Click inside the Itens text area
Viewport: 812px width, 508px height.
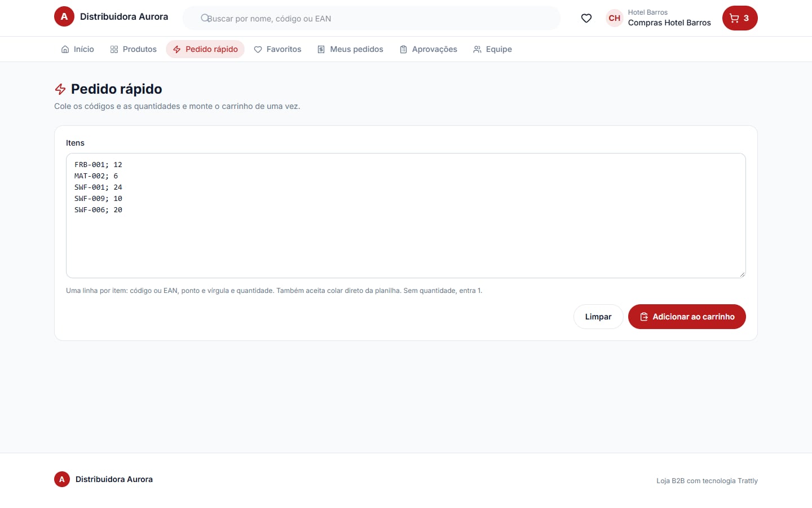406,216
